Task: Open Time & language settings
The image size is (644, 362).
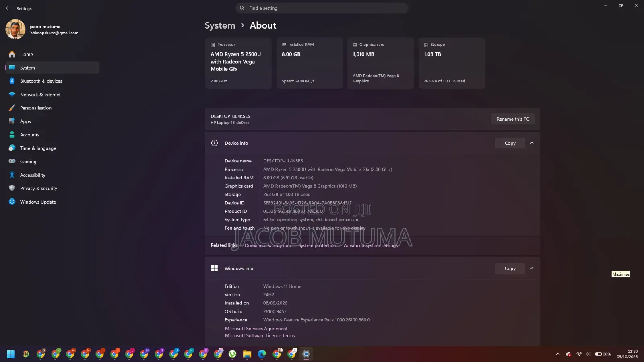Action: [52, 148]
